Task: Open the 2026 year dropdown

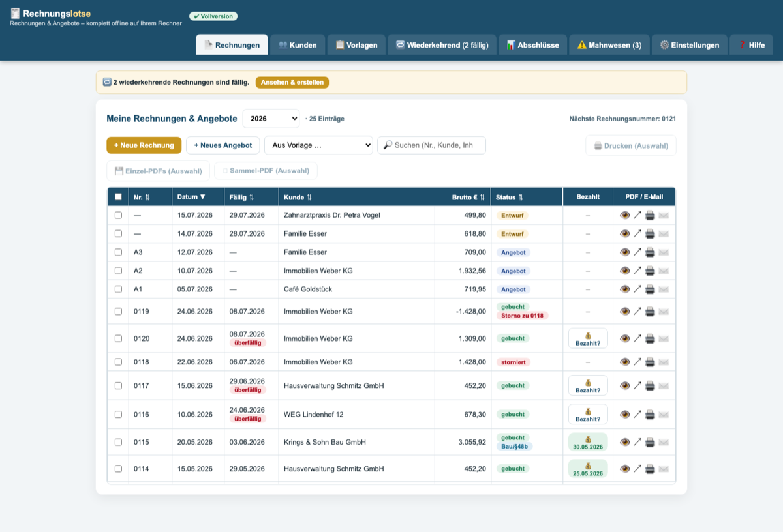Action: pos(271,119)
